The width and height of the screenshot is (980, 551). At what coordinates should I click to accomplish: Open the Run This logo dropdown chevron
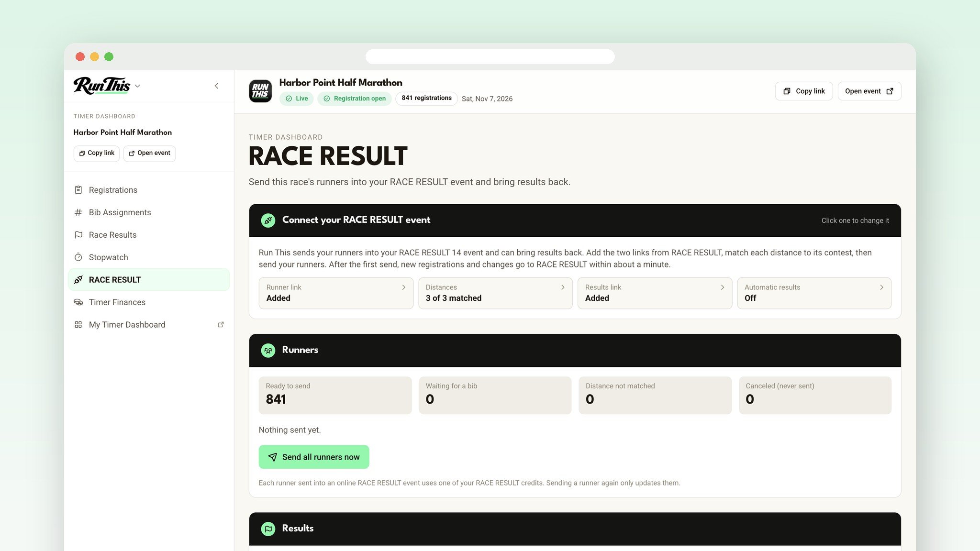(x=137, y=86)
